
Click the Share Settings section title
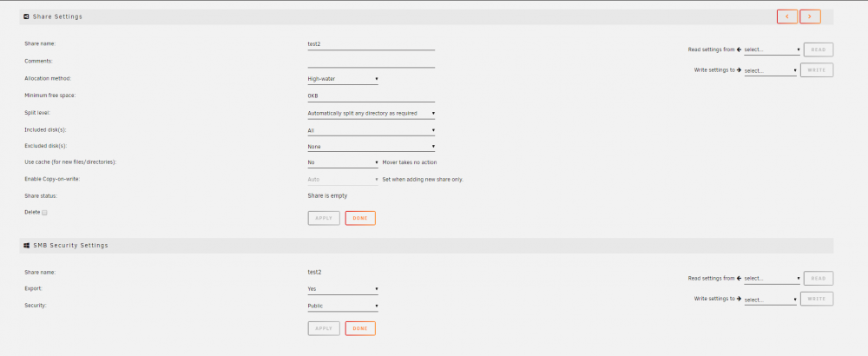coord(57,16)
